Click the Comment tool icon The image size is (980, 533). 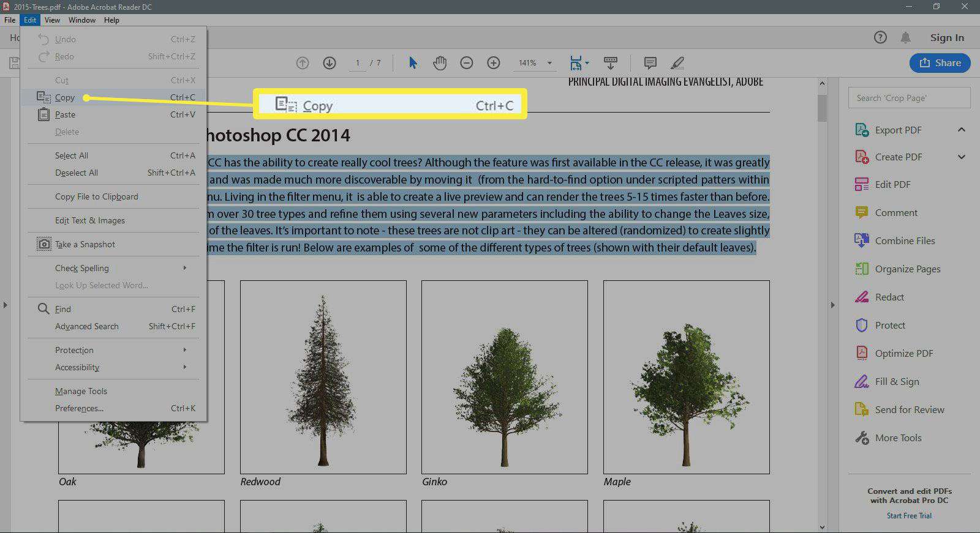coord(862,212)
